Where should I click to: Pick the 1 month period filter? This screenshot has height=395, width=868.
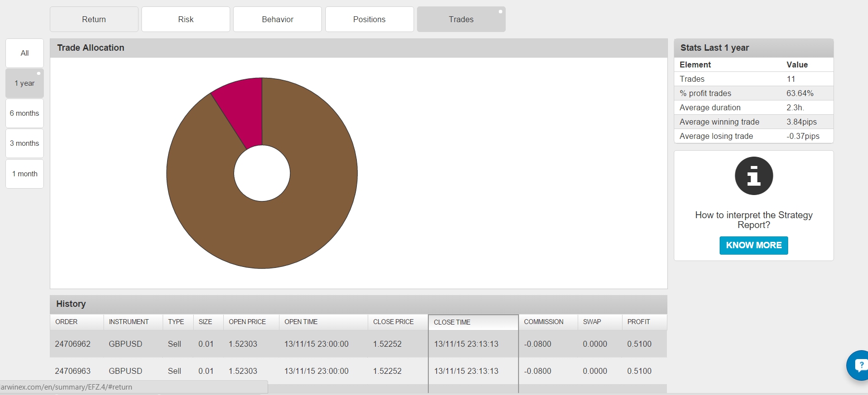(25, 174)
